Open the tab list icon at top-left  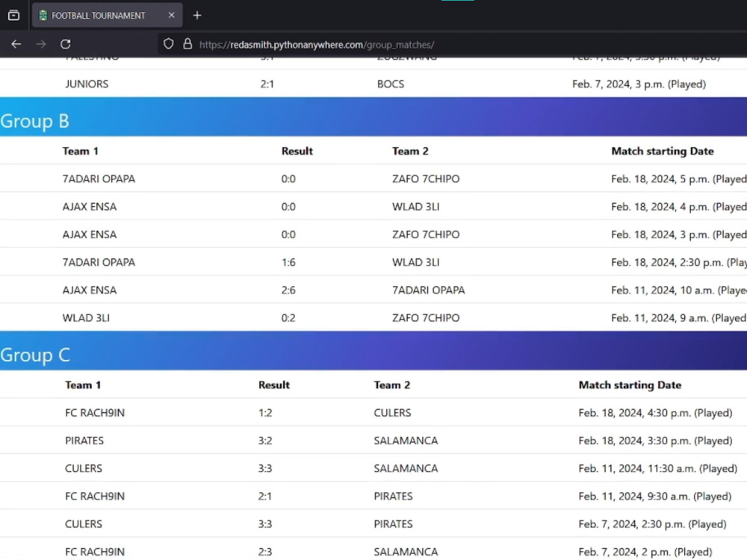(13, 15)
